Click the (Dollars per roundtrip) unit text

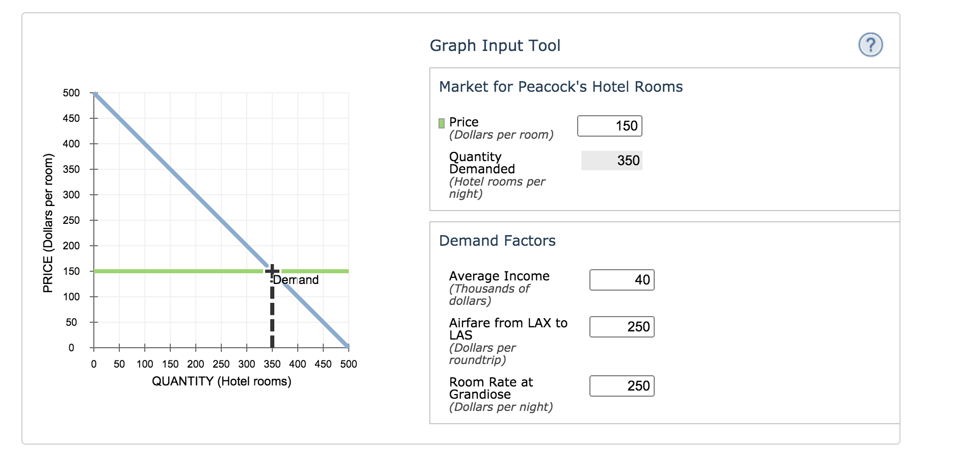482,354
